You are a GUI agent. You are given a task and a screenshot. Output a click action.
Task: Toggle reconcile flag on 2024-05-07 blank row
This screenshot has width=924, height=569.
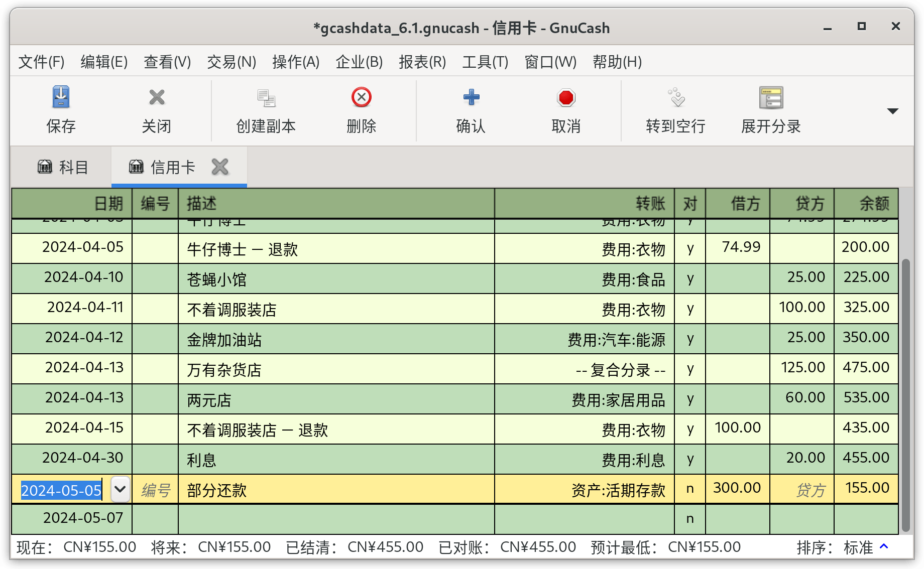(690, 519)
